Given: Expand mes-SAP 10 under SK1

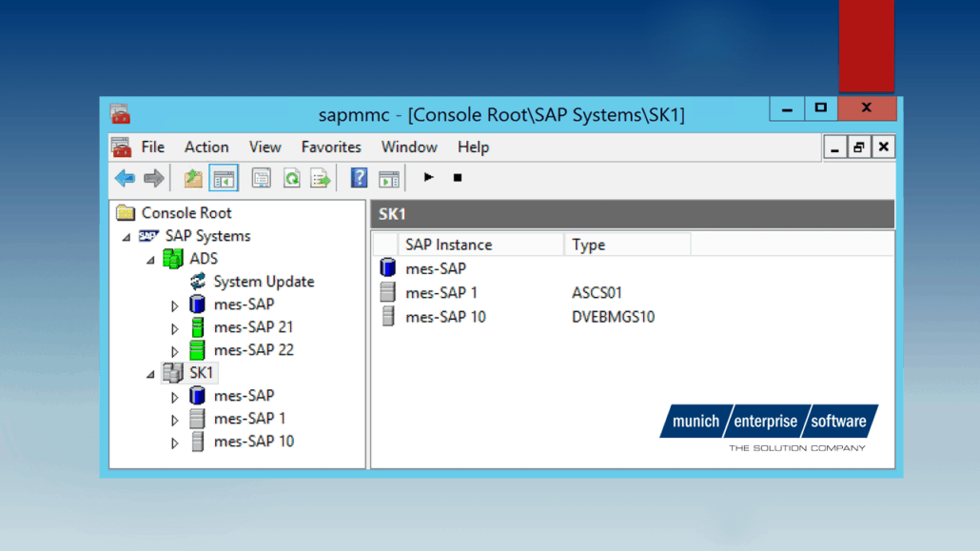Looking at the screenshot, I should [175, 443].
